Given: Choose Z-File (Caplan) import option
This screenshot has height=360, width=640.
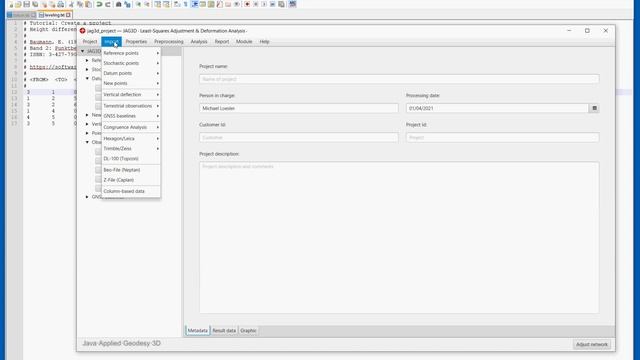Looking at the screenshot, I should coord(131,180).
